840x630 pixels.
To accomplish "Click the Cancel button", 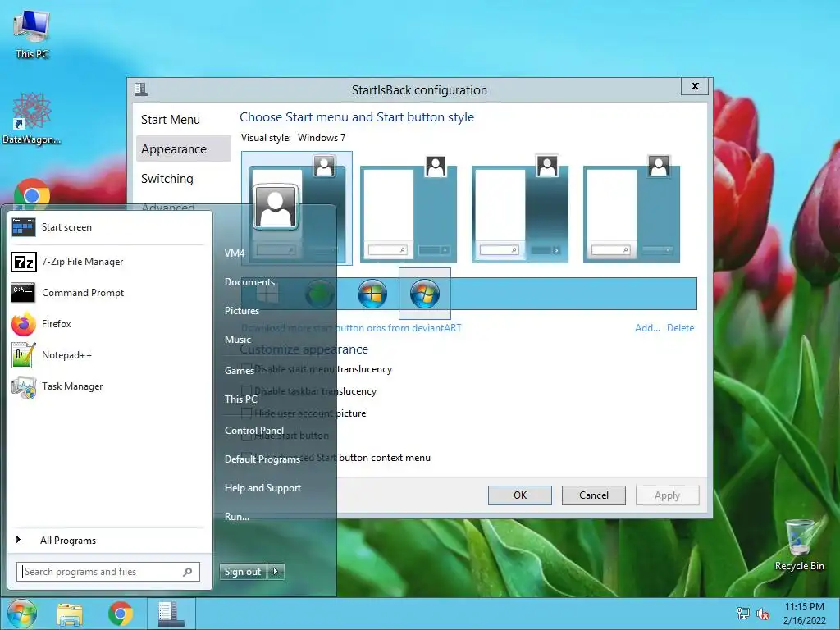I will [x=594, y=495].
